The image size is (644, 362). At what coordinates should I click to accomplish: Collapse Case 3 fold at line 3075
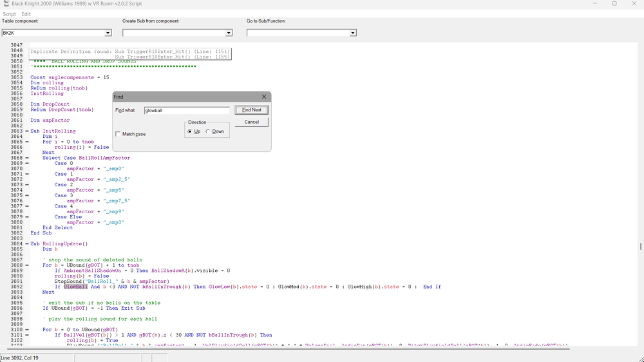(x=27, y=196)
